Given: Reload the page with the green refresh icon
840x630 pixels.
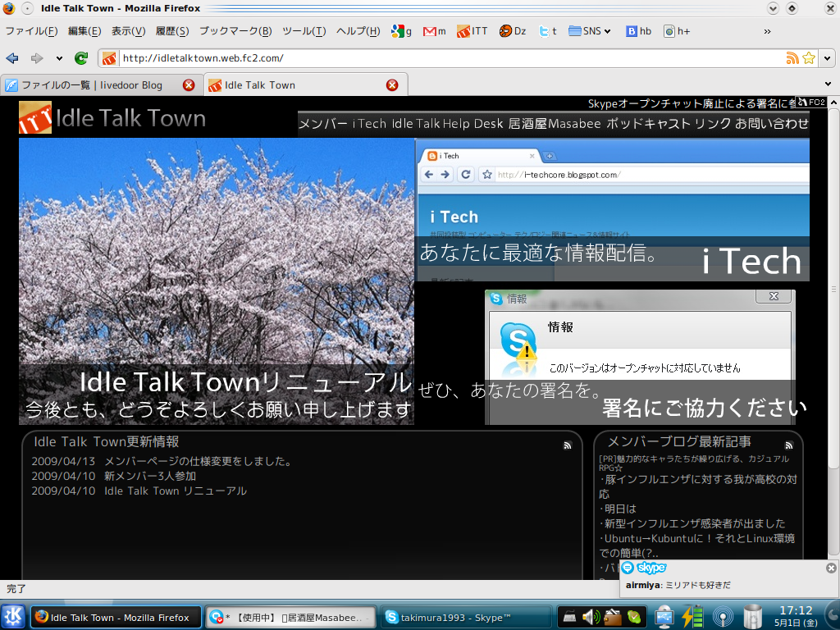Looking at the screenshot, I should coord(81,58).
